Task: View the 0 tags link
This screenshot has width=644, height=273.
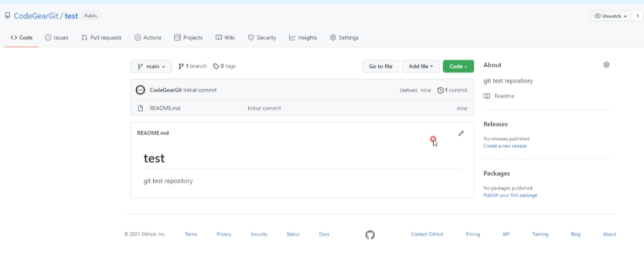Action: [224, 66]
